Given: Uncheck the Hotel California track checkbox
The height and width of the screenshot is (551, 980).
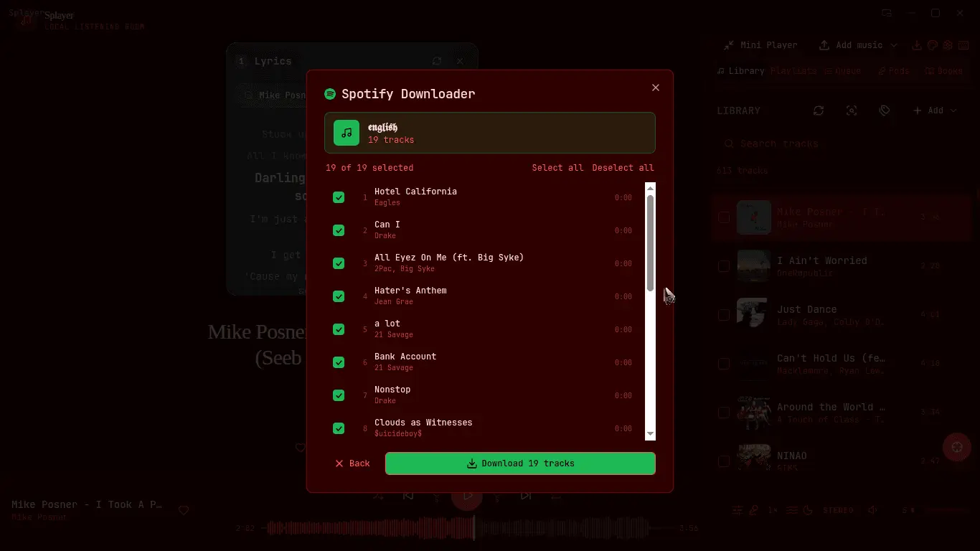Looking at the screenshot, I should tap(339, 197).
